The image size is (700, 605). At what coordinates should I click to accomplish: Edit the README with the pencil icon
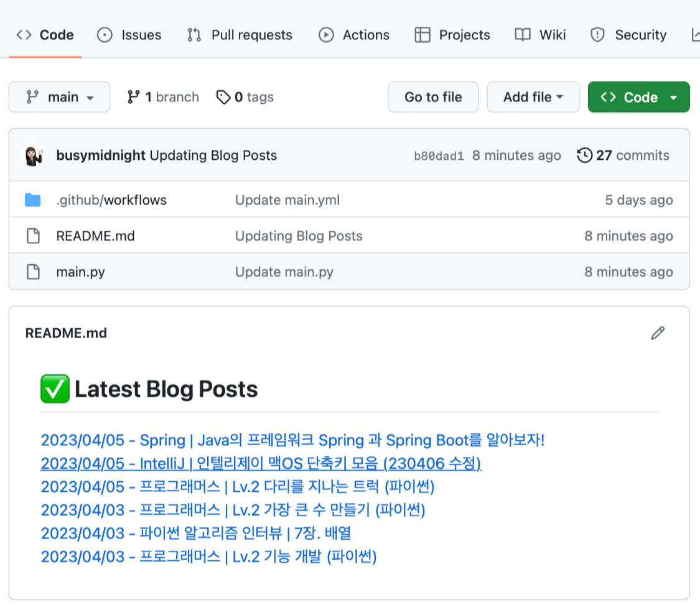click(658, 333)
